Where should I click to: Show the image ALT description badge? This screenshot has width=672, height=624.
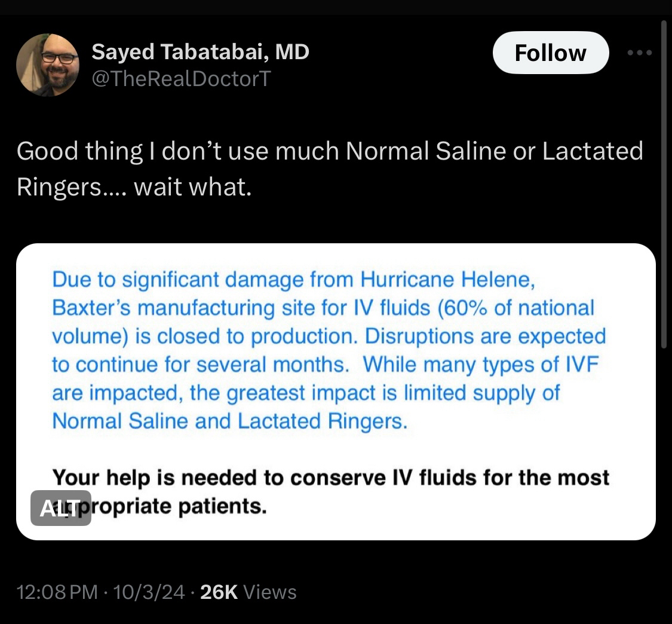click(61, 508)
